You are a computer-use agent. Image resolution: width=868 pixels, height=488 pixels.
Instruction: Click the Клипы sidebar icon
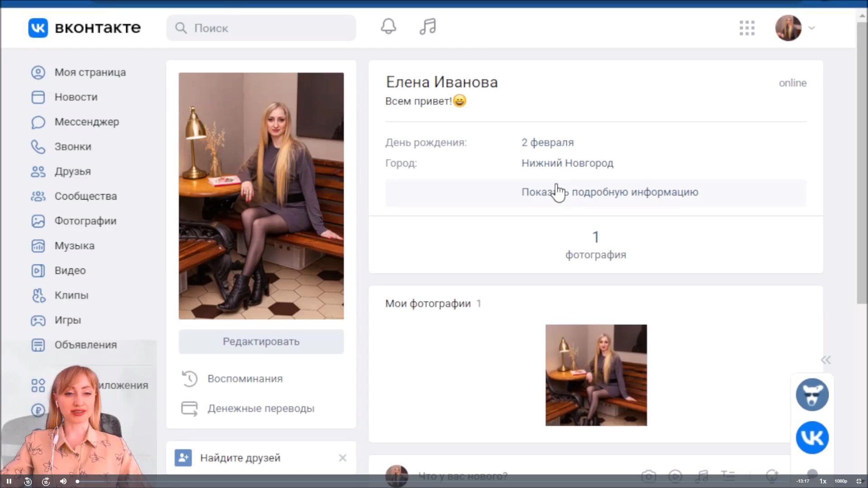coord(38,296)
